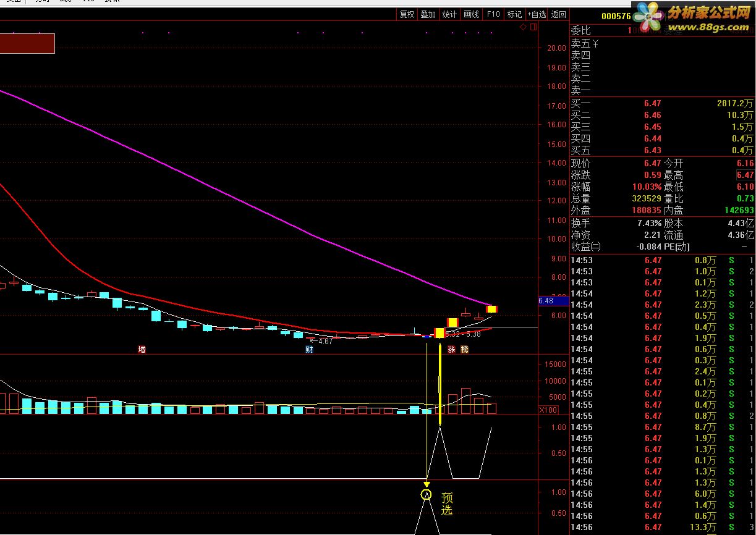The image size is (756, 535).
Task: Click the 卖五 ask row label
Action: [580, 43]
